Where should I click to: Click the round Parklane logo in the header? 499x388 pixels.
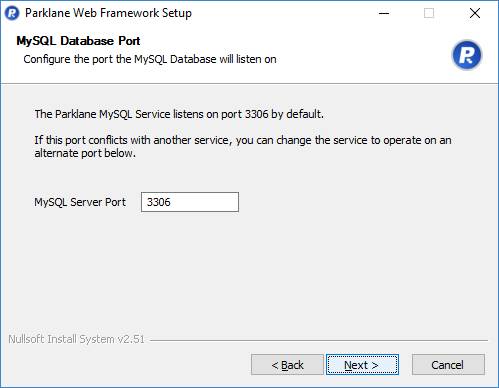(x=466, y=55)
